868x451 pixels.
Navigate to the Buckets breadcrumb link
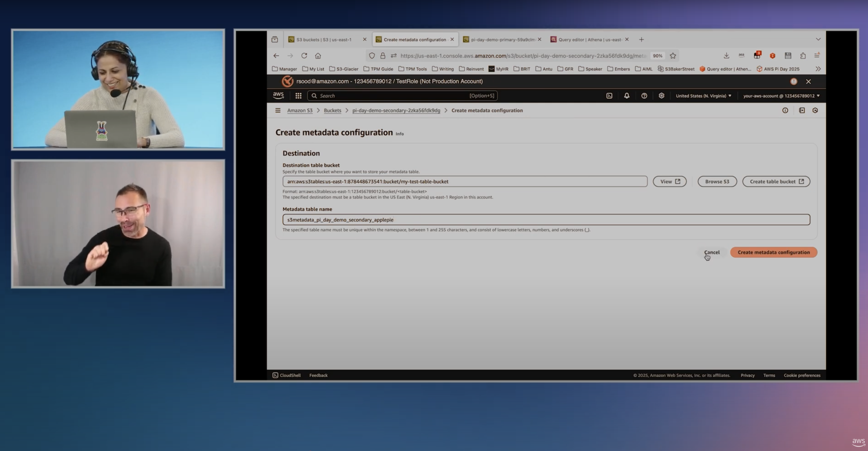[332, 110]
